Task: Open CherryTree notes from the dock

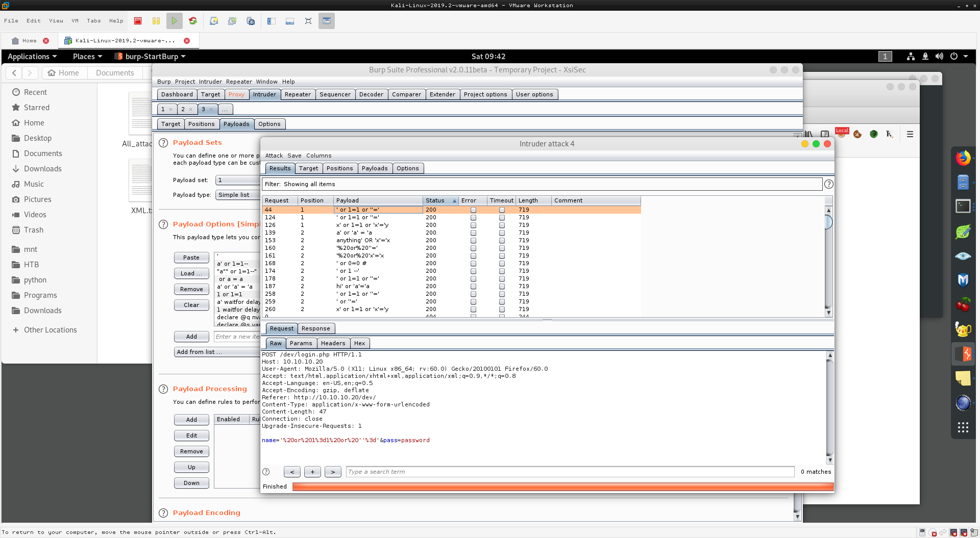Action: (x=963, y=305)
